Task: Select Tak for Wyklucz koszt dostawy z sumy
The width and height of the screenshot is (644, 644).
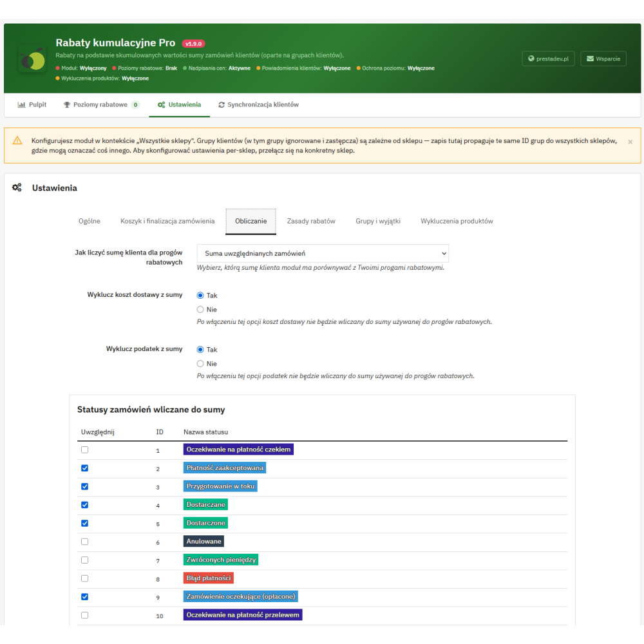Action: (x=200, y=296)
